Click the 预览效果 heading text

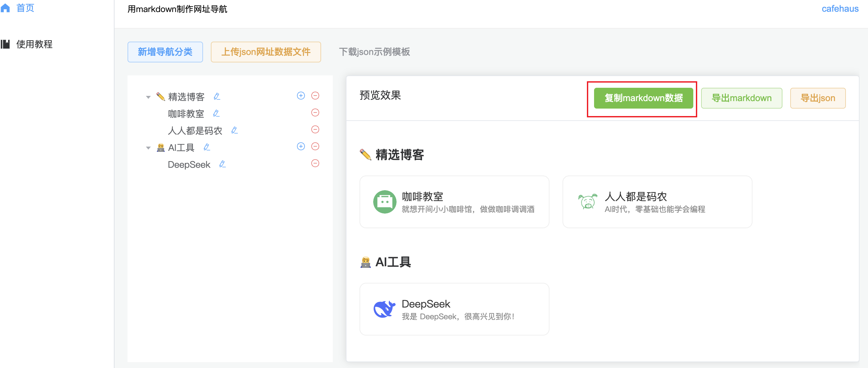point(380,95)
